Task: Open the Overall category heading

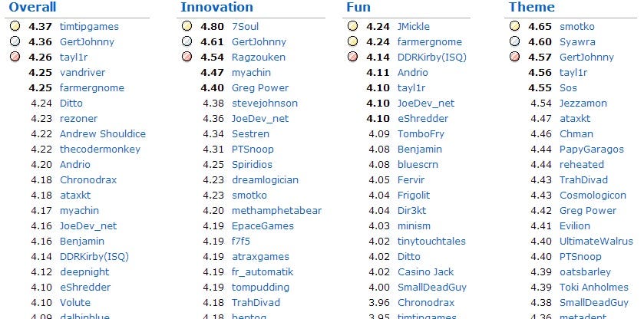Action: (32, 7)
